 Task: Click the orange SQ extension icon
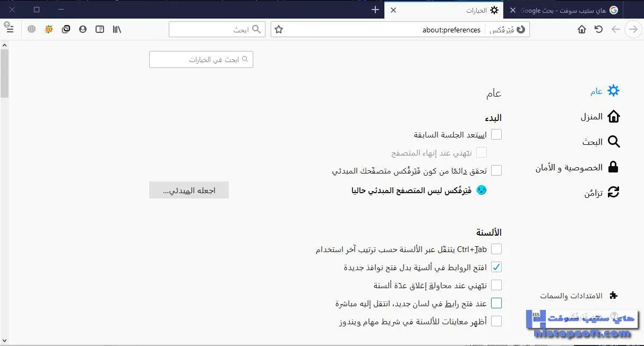pos(49,29)
